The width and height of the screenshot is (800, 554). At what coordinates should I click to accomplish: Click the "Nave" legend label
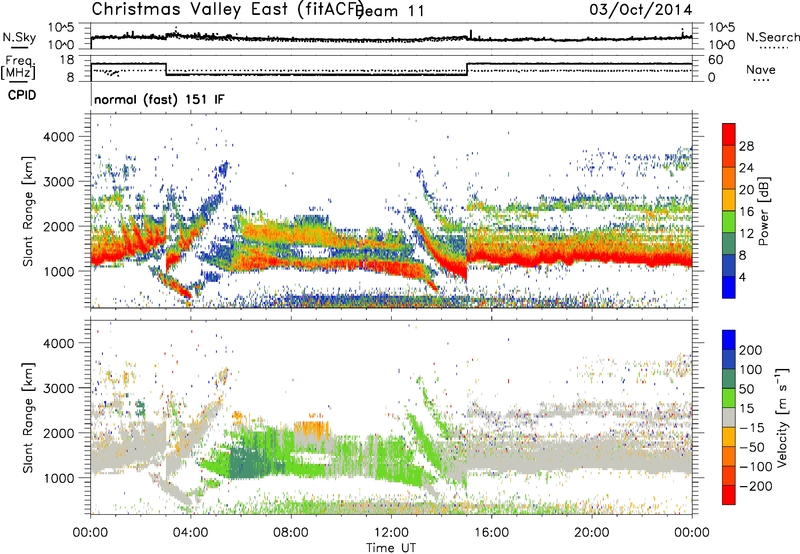761,69
